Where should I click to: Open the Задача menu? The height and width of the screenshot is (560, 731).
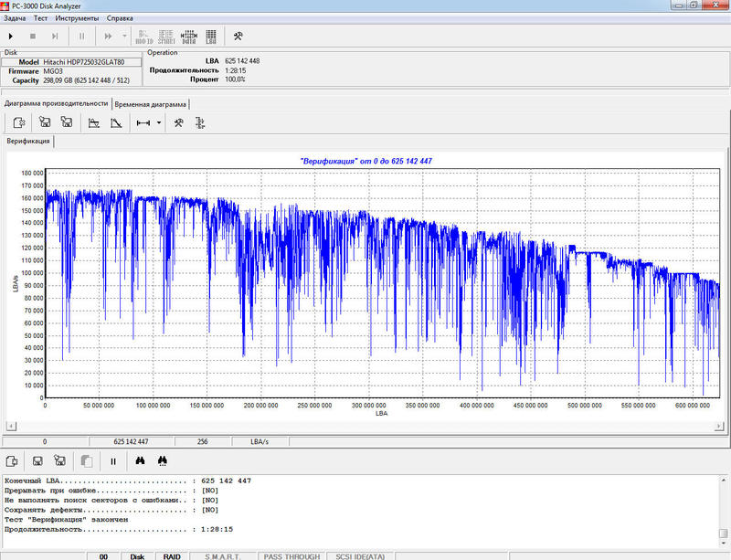click(16, 17)
